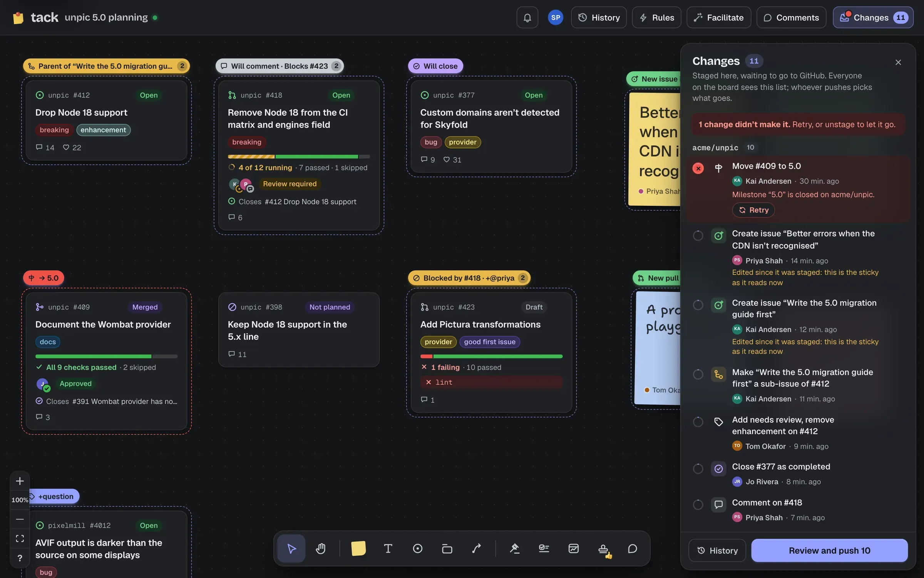This screenshot has width=924, height=578.
Task: Open help question mark button
Action: click(20, 558)
